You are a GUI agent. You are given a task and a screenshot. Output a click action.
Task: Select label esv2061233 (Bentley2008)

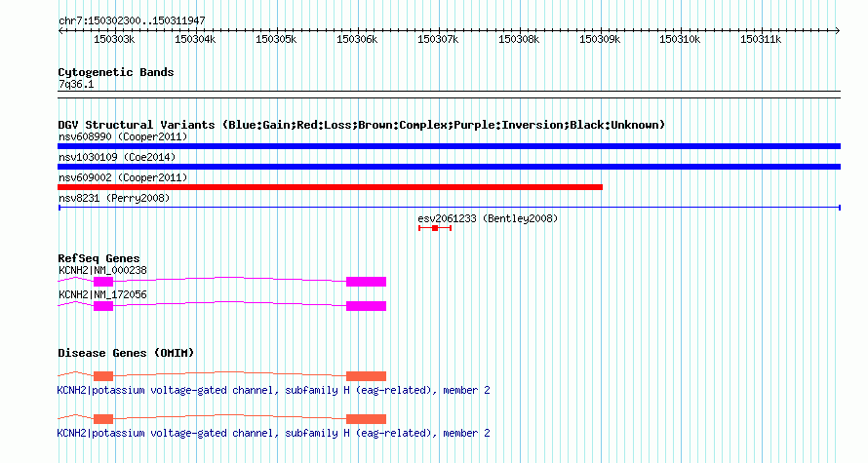point(488,218)
